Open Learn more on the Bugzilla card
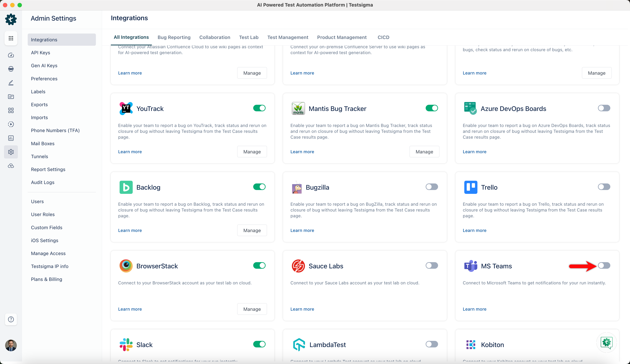 [302, 230]
